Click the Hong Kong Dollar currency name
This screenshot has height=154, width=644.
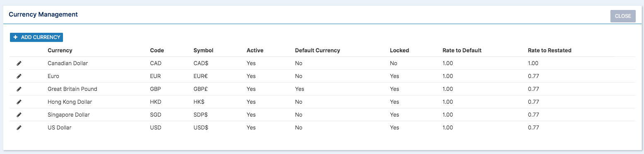[x=70, y=102]
